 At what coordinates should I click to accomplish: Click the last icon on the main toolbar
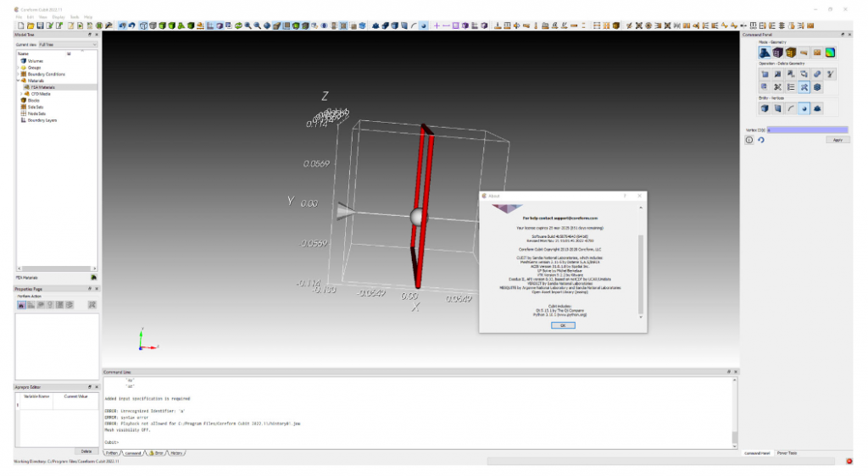coord(810,25)
